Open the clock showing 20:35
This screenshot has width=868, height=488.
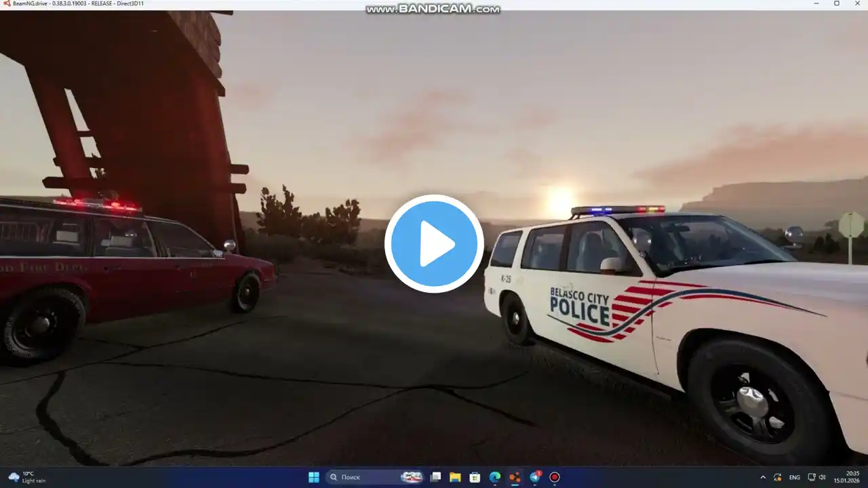(848, 477)
